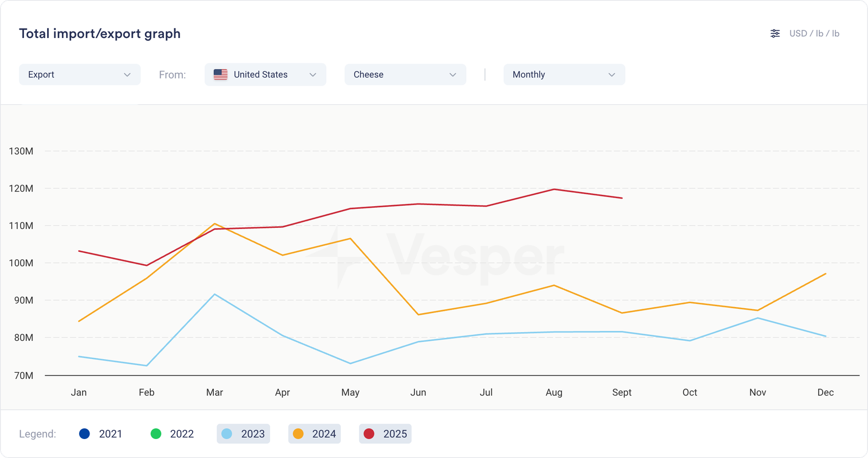Open the units filter settings icon
This screenshot has height=458, width=868.
tap(775, 34)
